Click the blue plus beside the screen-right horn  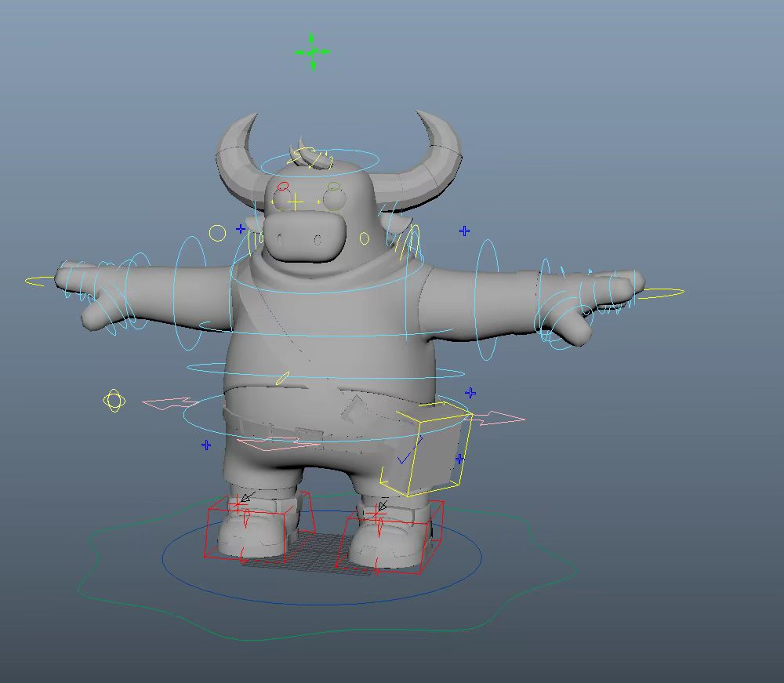click(465, 231)
